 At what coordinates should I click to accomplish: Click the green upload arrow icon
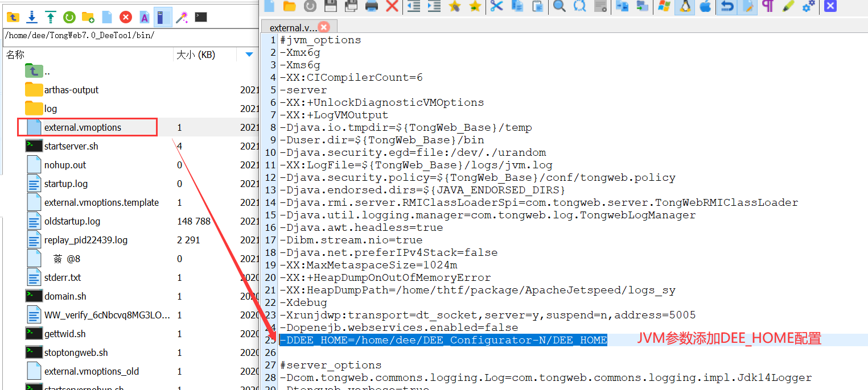pos(51,17)
